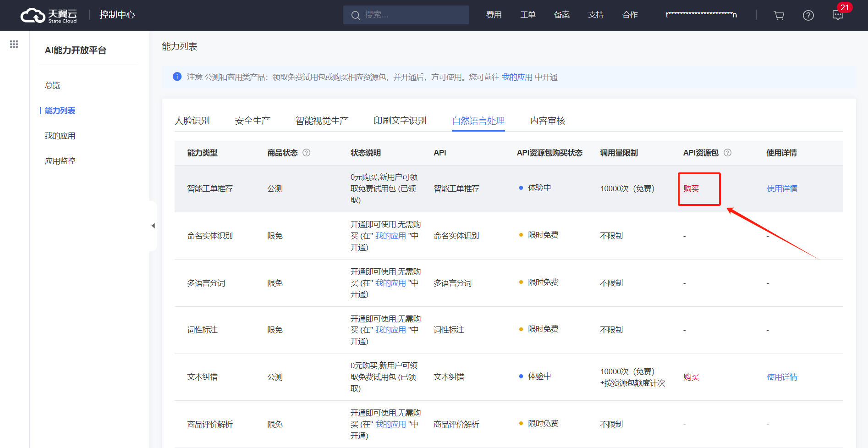Select 总览 in the sidebar
Image resolution: width=868 pixels, height=448 pixels.
[x=52, y=85]
